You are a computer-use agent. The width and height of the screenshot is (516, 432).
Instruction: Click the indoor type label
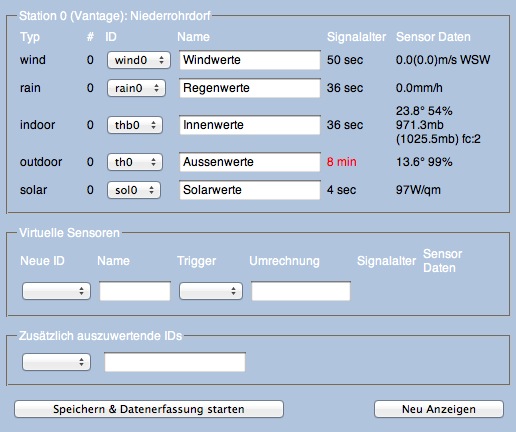[x=37, y=125]
